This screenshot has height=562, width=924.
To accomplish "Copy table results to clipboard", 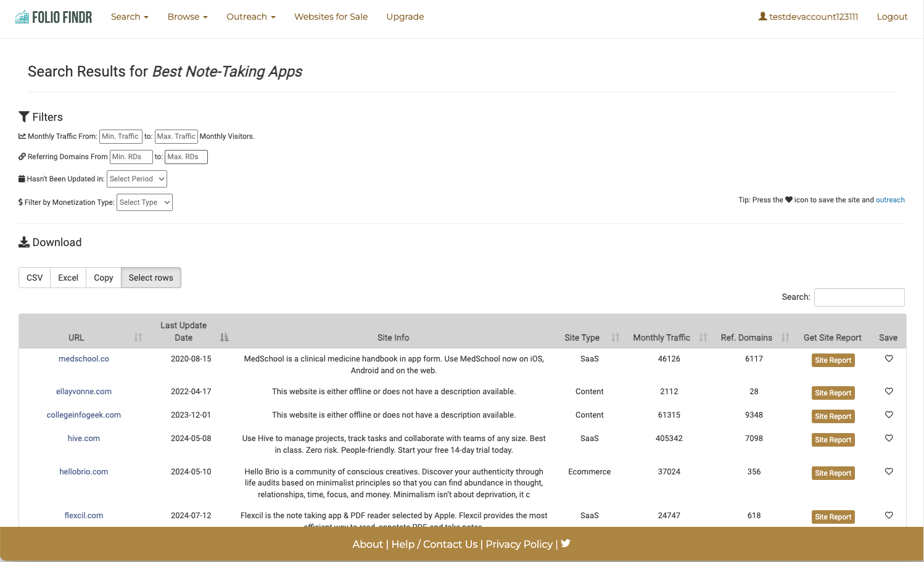I will [104, 278].
